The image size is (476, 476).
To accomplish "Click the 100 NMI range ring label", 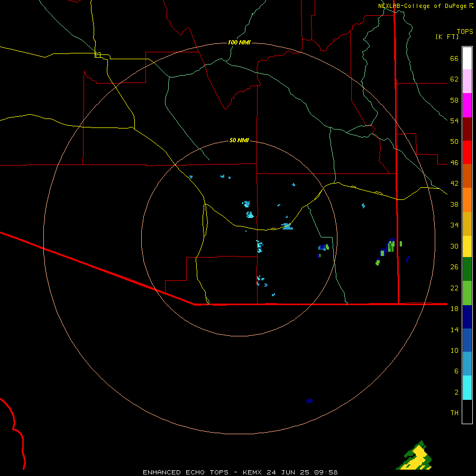I will coord(239,42).
